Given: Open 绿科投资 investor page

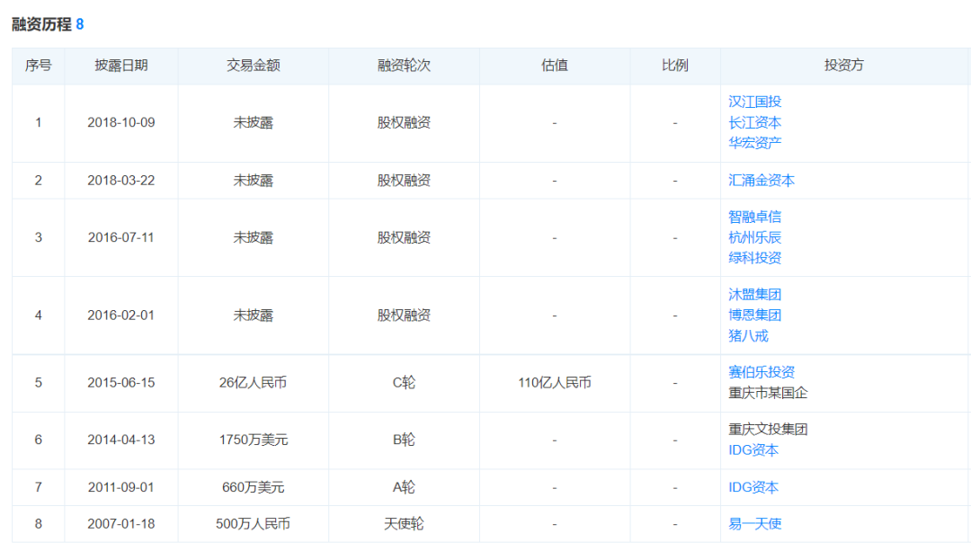Looking at the screenshot, I should coord(754,258).
